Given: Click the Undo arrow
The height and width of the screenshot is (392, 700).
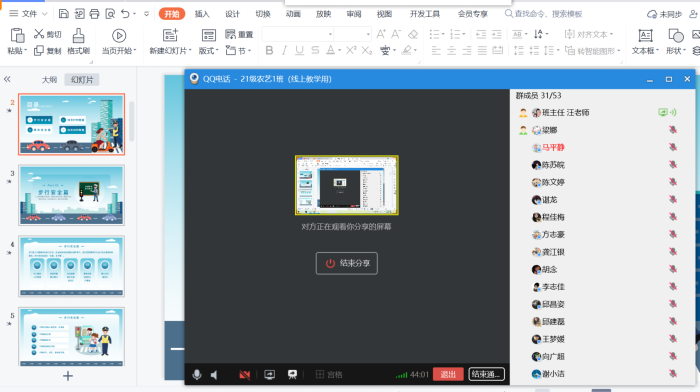Looking at the screenshot, I should click(x=125, y=14).
